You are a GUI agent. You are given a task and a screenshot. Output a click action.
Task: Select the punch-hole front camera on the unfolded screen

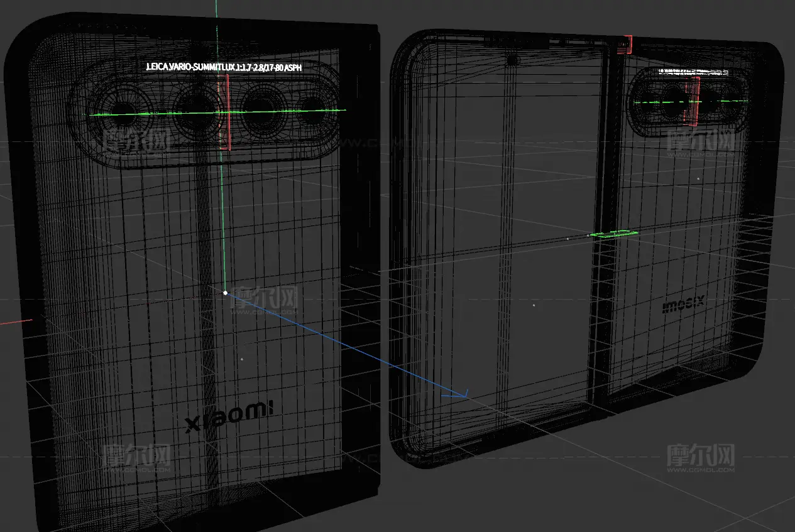click(512, 60)
